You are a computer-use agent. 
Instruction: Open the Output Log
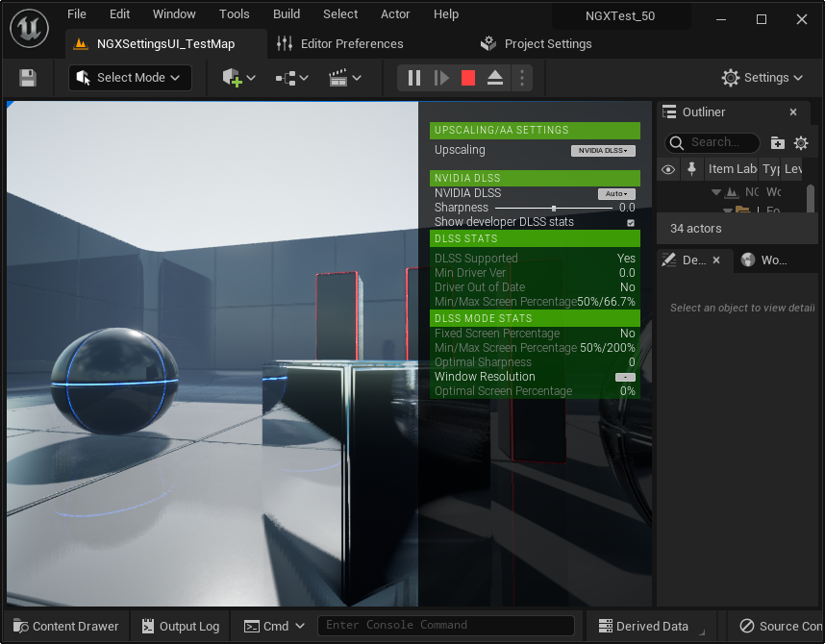tap(181, 626)
